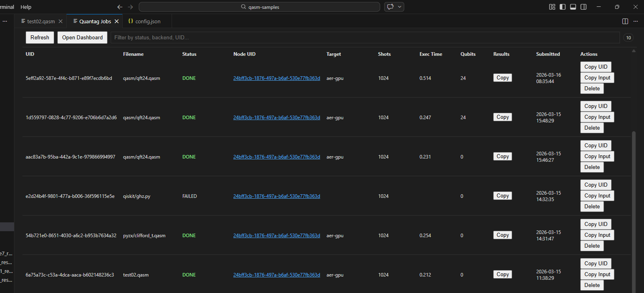644x293 pixels.
Task: Open the Help menu
Action: 26,7
